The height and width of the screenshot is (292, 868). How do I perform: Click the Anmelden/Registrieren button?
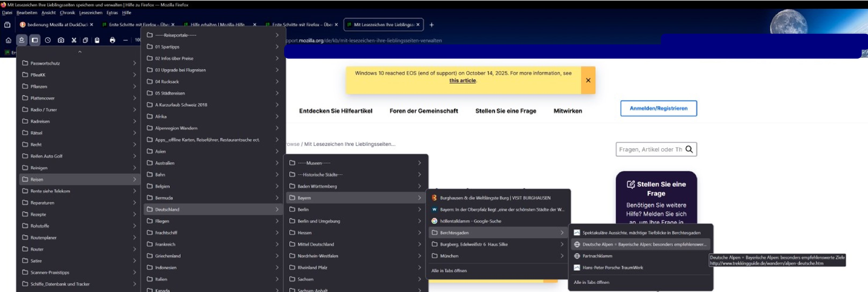658,108
